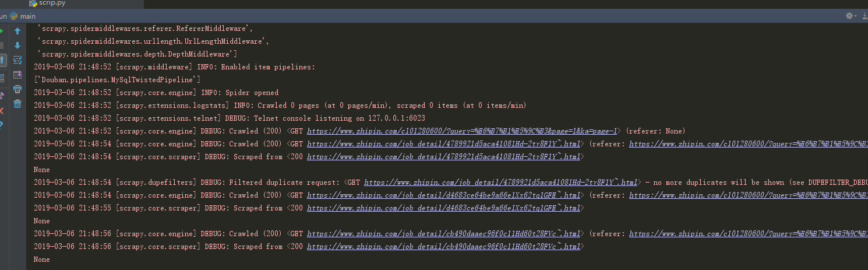Open scraped job_detail cb490daaec96f0c1 link
The height and width of the screenshot is (270, 868).
click(443, 247)
